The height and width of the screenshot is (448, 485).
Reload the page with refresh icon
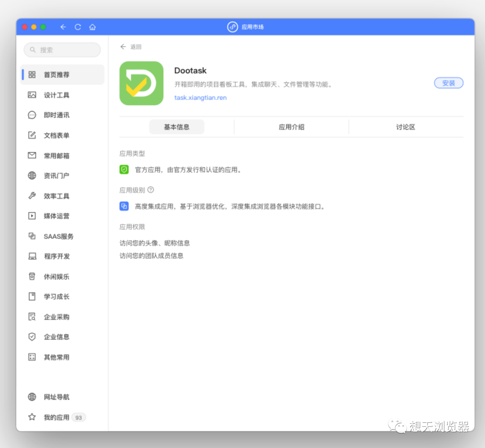click(78, 27)
